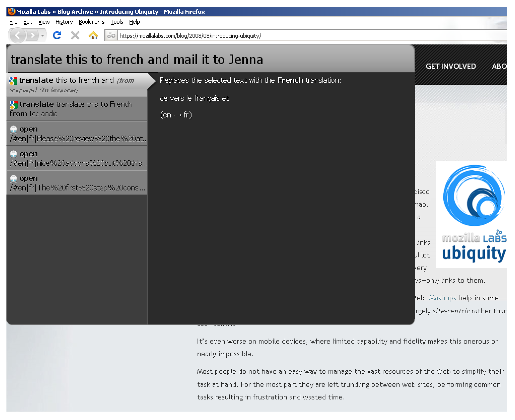Open the History menu
Image resolution: width=515 pixels, height=420 pixels.
point(64,22)
